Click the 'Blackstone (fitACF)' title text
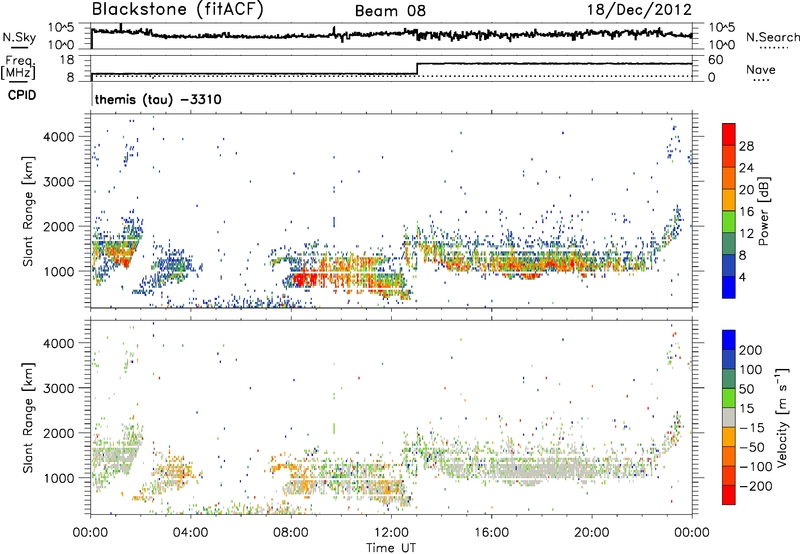800x554 pixels. click(177, 10)
